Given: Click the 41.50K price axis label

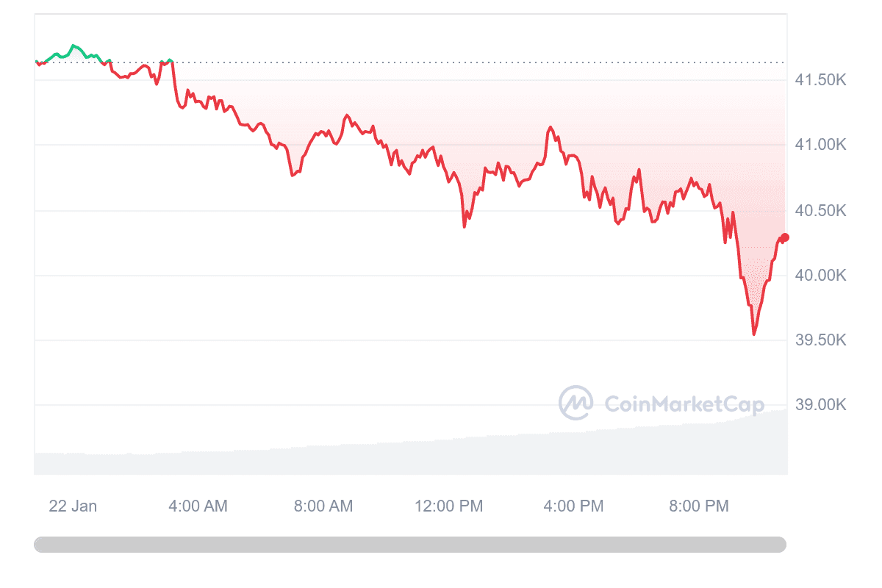Looking at the screenshot, I should click(x=821, y=80).
